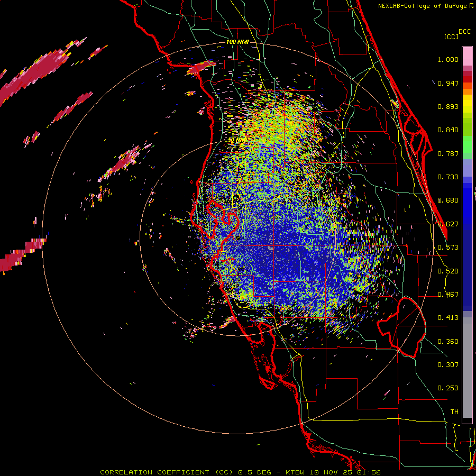
Task: Click the 50 NMI range ring label
Action: (x=237, y=140)
